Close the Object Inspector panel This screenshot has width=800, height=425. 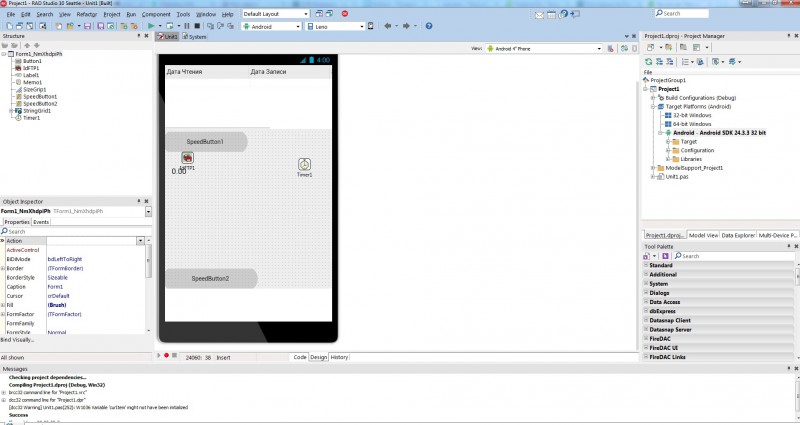(x=146, y=202)
